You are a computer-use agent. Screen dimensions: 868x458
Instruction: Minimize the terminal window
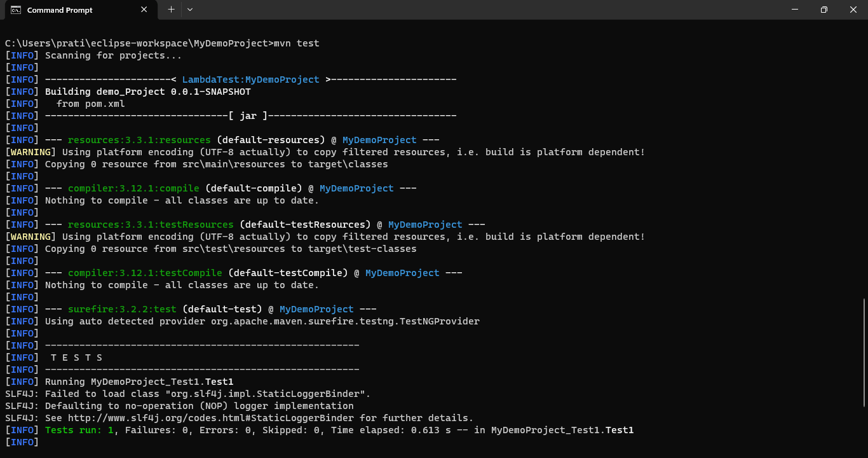coord(795,10)
